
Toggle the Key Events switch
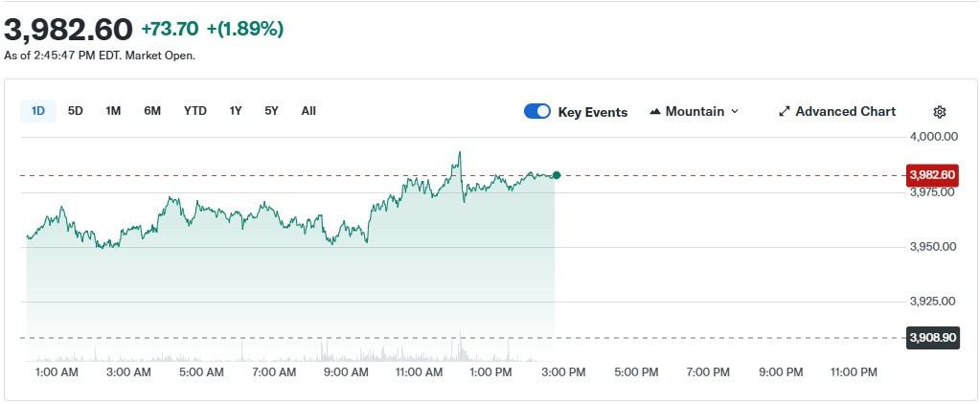(x=537, y=112)
